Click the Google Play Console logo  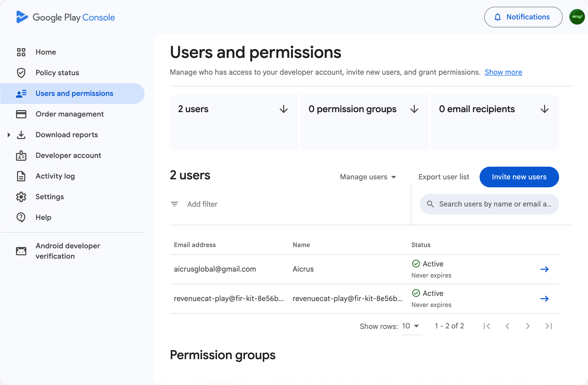(x=65, y=17)
